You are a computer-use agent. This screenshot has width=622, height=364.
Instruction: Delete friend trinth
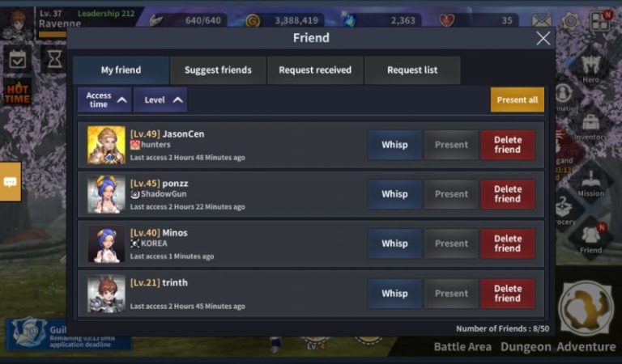point(508,294)
